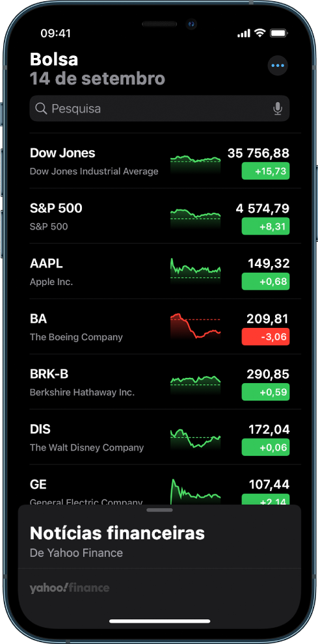Check the battery status icon
This screenshot has width=318, height=644.
(279, 33)
